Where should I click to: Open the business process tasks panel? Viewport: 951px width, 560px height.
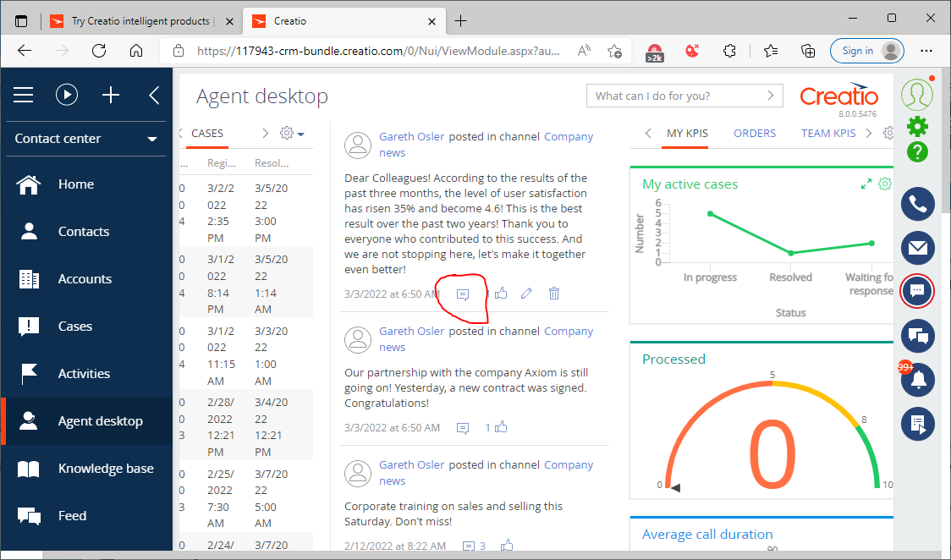(918, 424)
